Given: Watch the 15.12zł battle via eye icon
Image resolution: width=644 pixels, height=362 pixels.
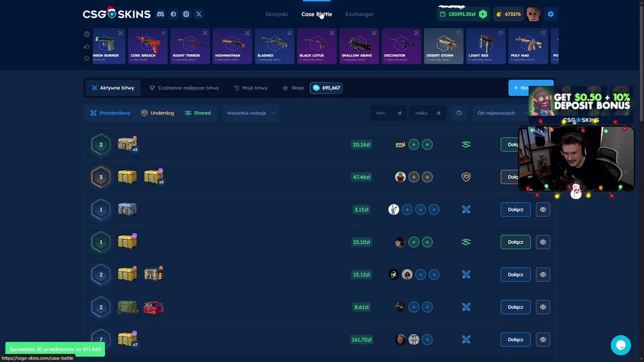Looking at the screenshot, I should pos(543,275).
